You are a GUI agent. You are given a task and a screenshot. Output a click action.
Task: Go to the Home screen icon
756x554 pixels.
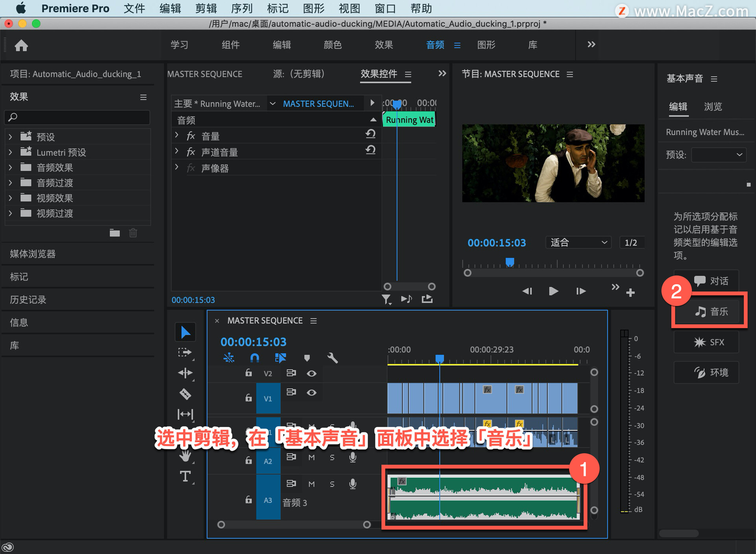point(21,45)
